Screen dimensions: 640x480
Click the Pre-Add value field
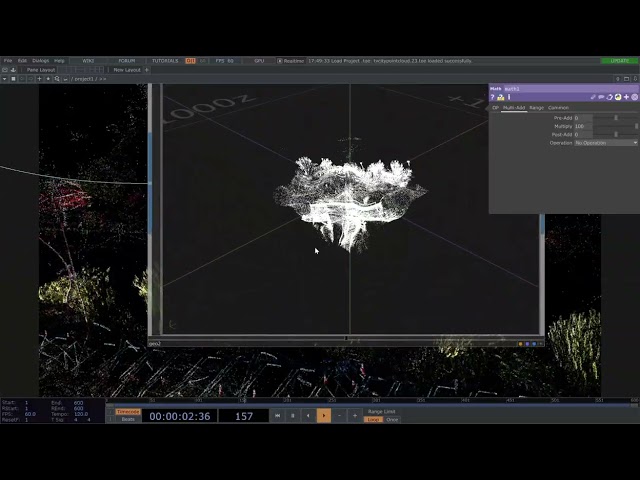point(583,118)
